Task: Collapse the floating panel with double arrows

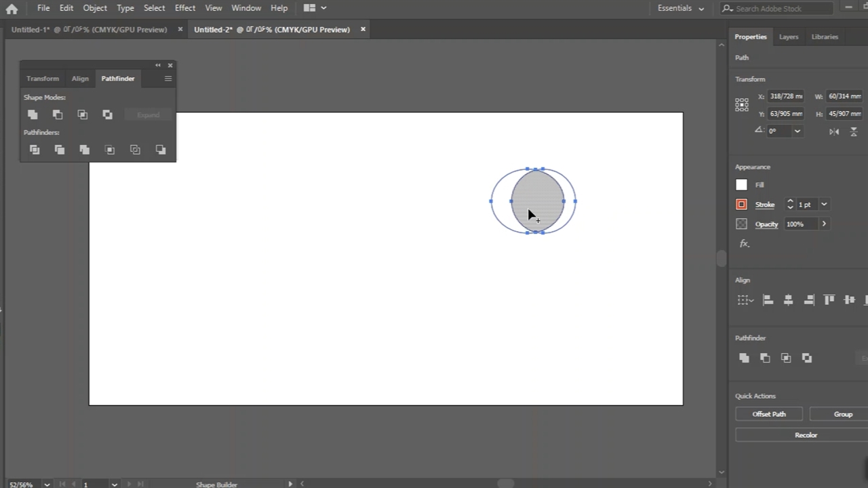Action: pos(158,66)
